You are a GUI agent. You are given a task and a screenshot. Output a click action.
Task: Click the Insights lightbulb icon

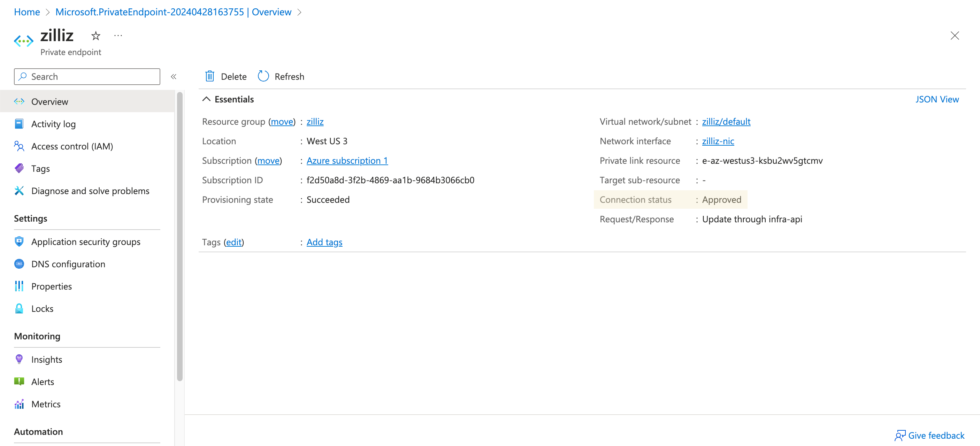click(19, 359)
